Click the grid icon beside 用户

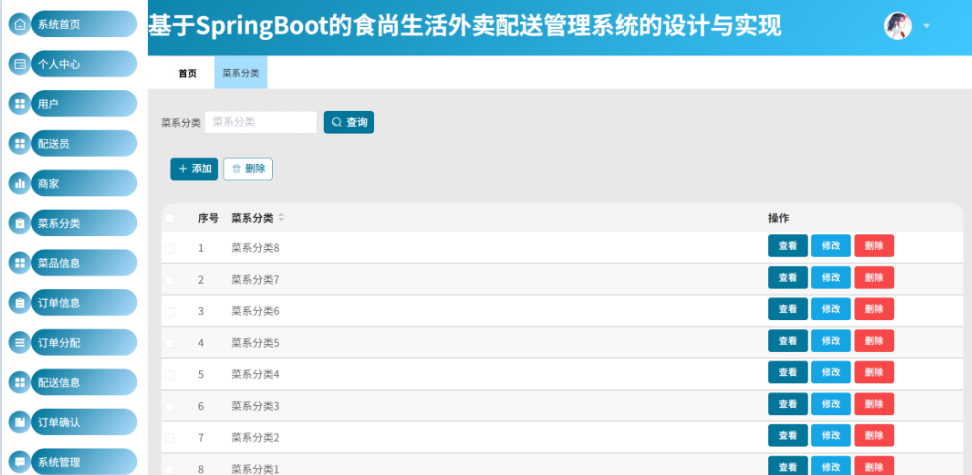[20, 104]
